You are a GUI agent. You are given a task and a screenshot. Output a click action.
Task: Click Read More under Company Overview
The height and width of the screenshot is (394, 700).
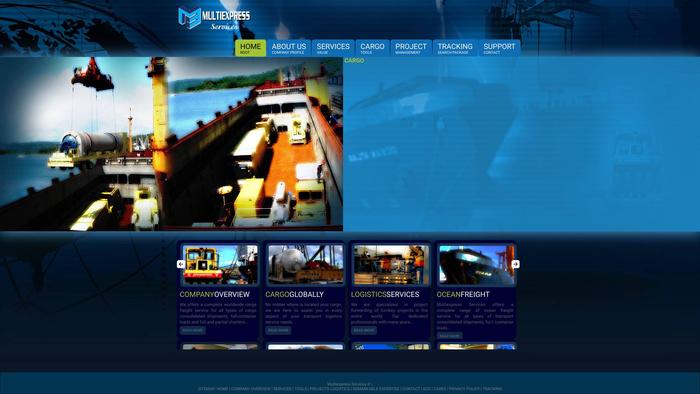coord(192,330)
